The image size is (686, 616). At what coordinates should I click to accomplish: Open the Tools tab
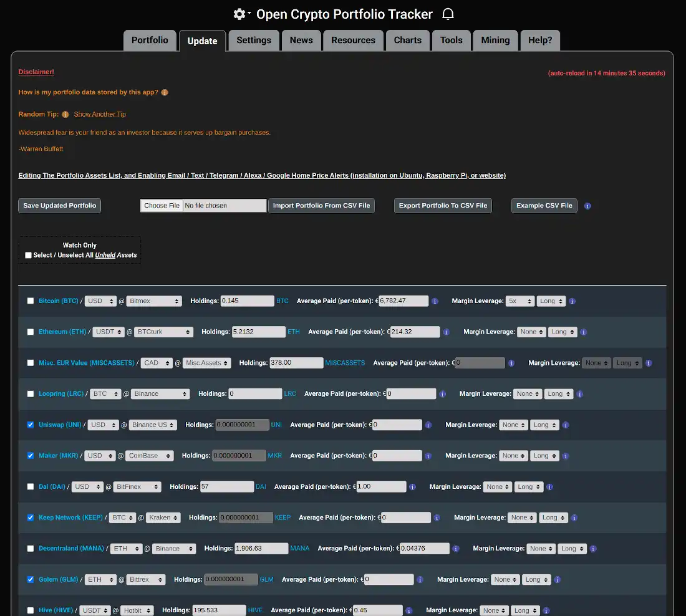coord(451,41)
